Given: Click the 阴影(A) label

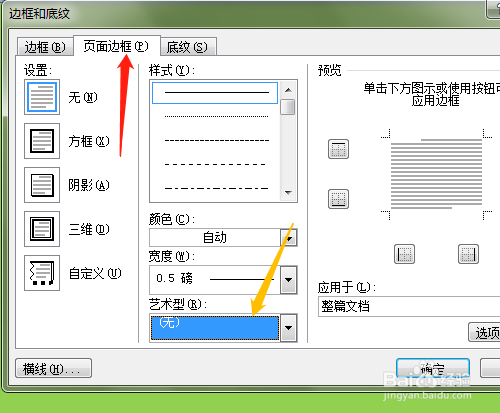Looking at the screenshot, I should (x=89, y=185).
